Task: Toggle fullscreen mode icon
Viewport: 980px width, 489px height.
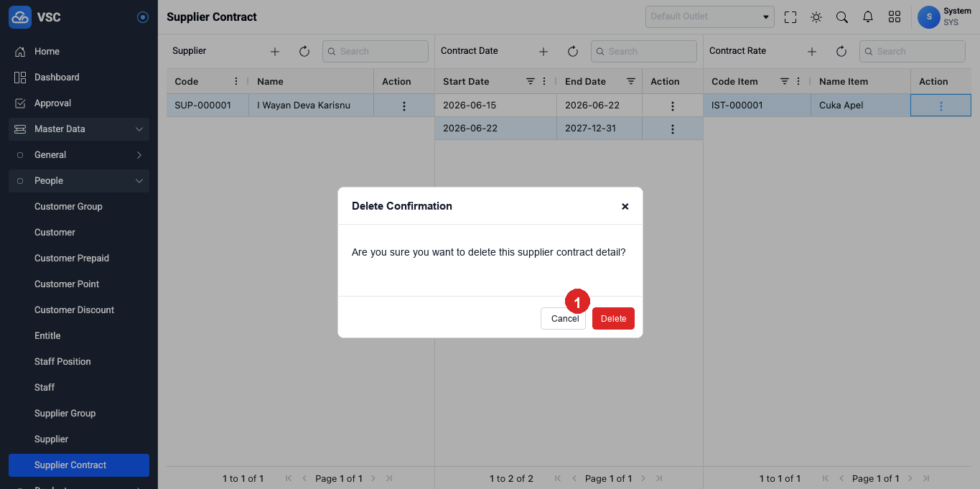Action: 790,17
